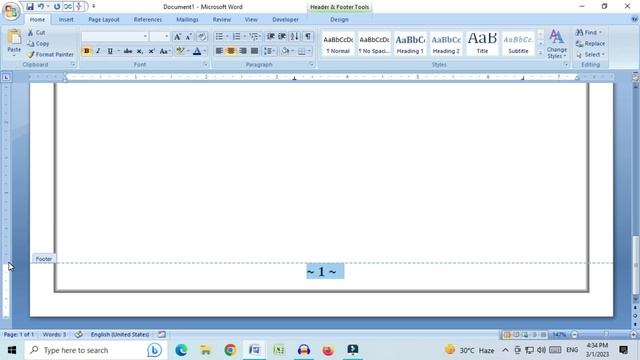This screenshot has height=360, width=640.
Task: Launch Google Chrome from the taskbar
Action: pyautogui.click(x=230, y=350)
